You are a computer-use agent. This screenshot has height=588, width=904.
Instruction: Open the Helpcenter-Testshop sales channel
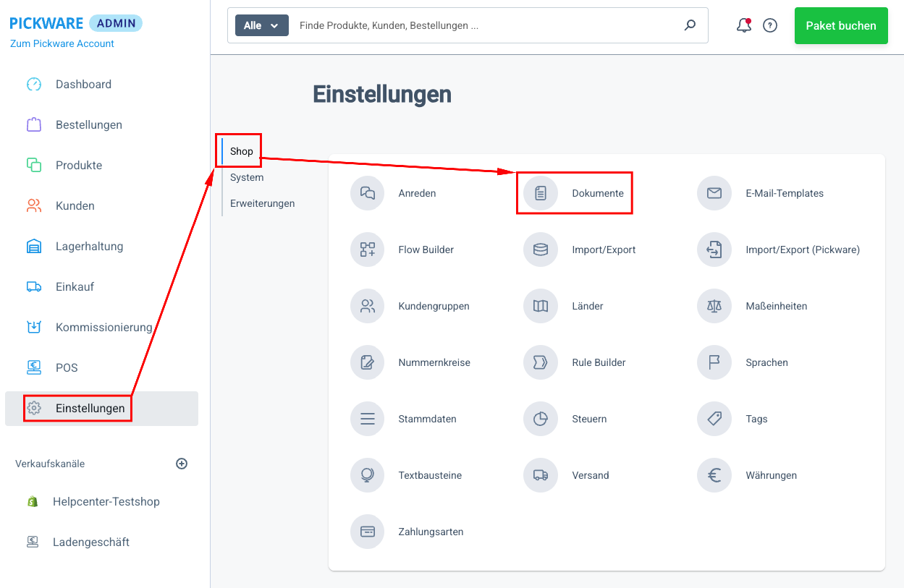106,501
